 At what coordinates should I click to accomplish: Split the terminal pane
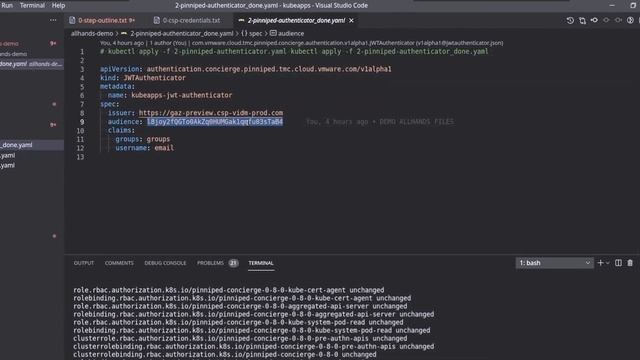tap(618, 263)
